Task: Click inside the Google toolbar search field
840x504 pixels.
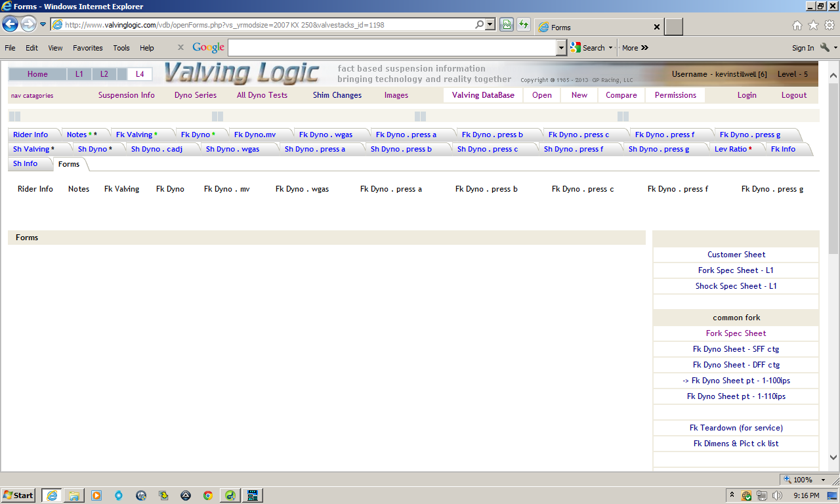Action: pos(392,47)
